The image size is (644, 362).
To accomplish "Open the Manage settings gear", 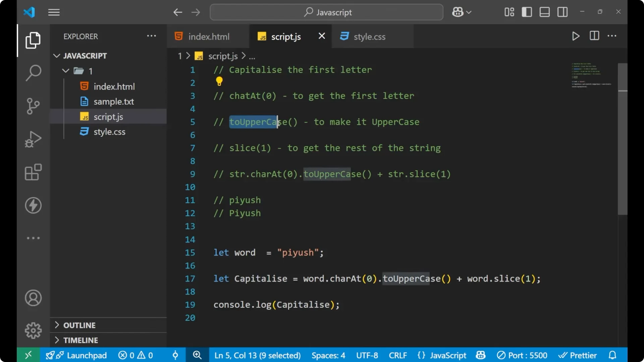I will point(33,330).
